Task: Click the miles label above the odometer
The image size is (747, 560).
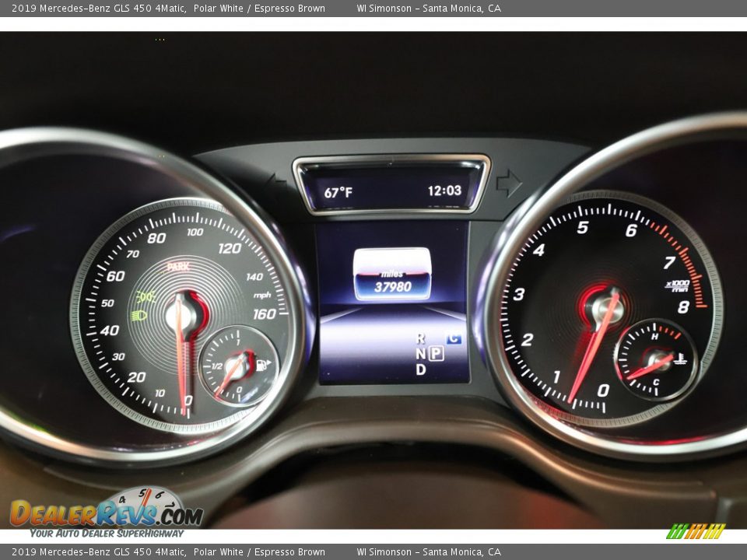Action: coord(391,274)
